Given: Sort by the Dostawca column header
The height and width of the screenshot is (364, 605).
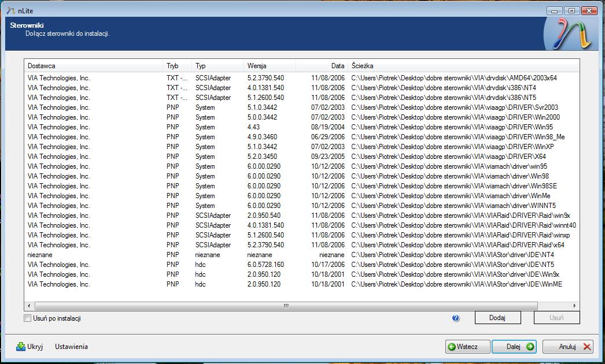Looking at the screenshot, I should pyautogui.click(x=94, y=65).
